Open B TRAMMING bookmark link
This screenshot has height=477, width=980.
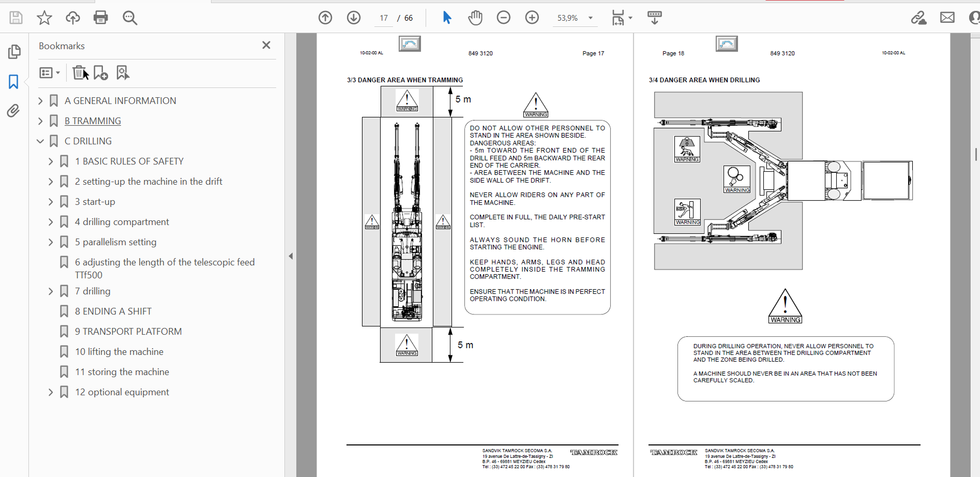tap(93, 121)
